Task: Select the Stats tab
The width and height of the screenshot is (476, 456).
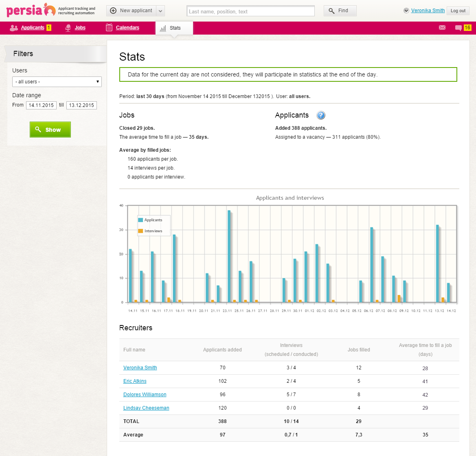Action: click(174, 28)
